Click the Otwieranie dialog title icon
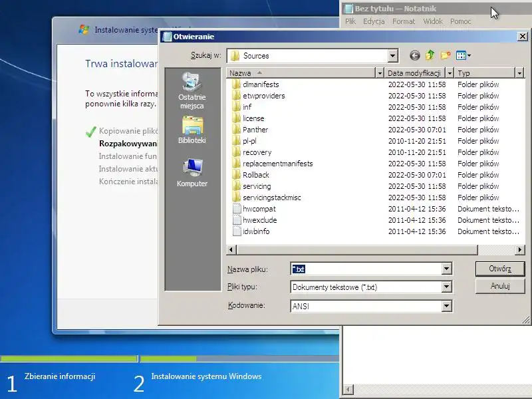This screenshot has width=532, height=399. [167, 37]
